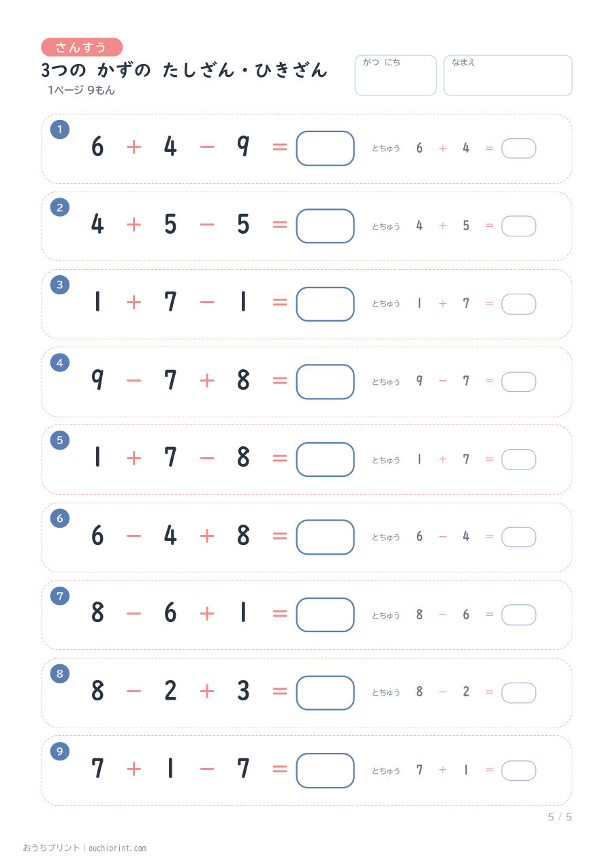Click the blue number 1 circle badge
613x868 pixels.
pos(60,129)
